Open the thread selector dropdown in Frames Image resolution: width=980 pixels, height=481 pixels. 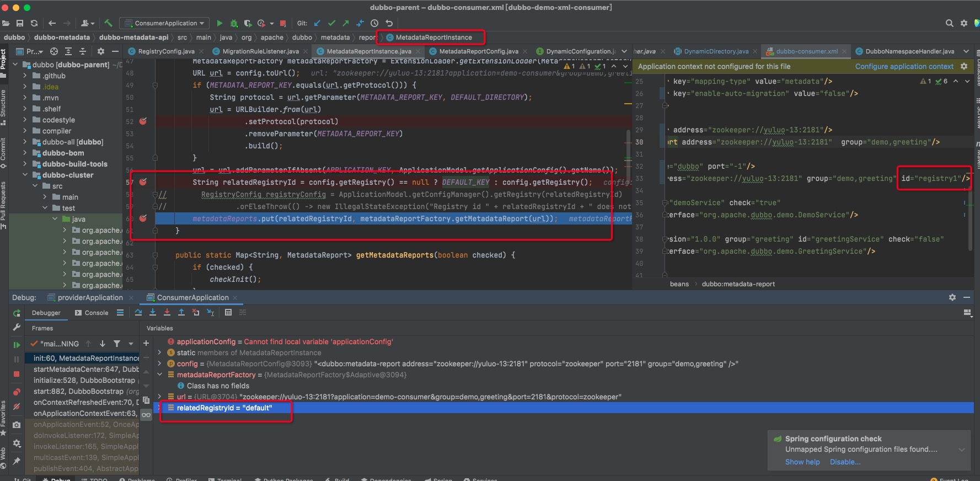pyautogui.click(x=131, y=344)
